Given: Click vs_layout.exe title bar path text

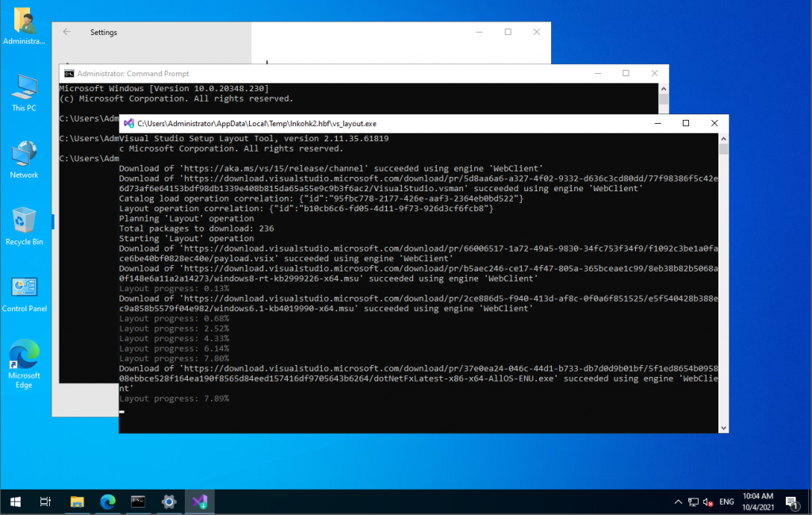Looking at the screenshot, I should [257, 123].
